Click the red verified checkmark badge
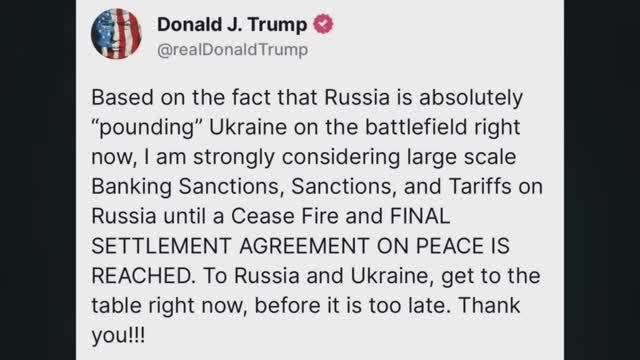This screenshot has width=640, height=360. tap(323, 24)
